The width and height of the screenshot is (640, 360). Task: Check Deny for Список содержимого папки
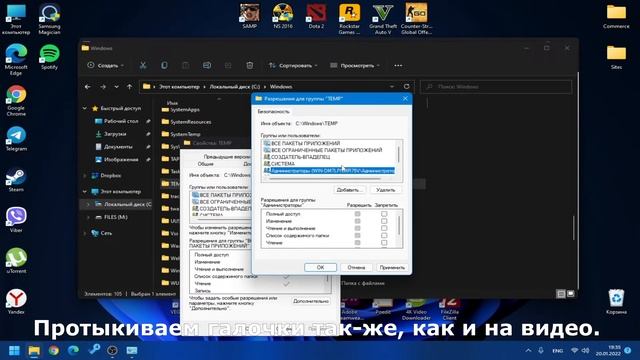384,236
